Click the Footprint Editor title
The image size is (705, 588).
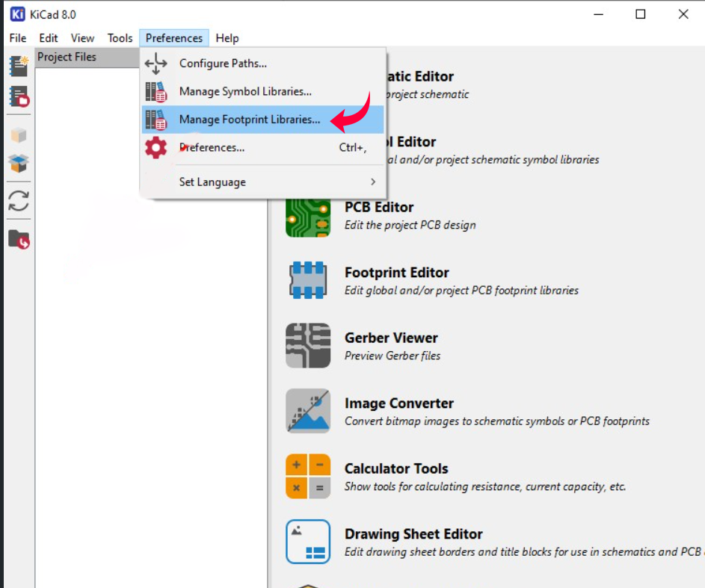396,273
